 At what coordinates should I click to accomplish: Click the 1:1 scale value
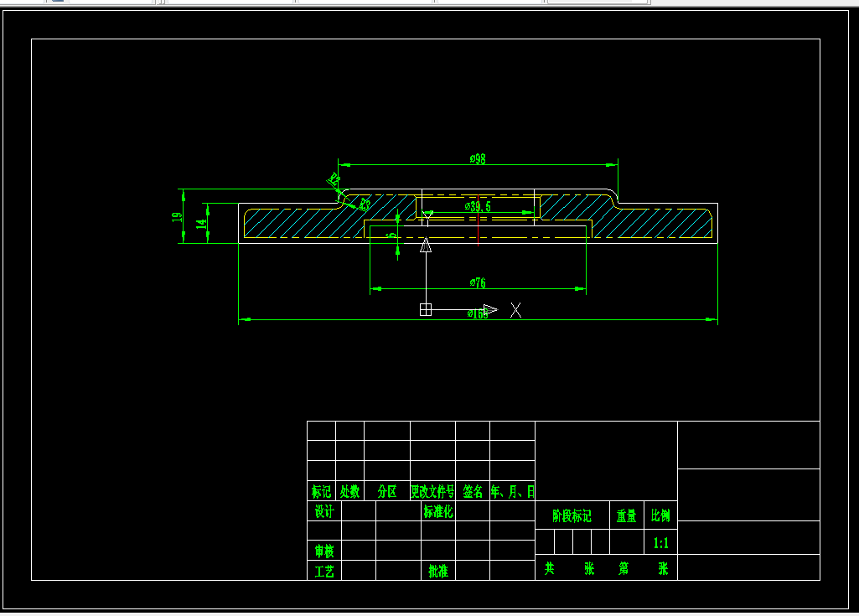pyautogui.click(x=660, y=543)
